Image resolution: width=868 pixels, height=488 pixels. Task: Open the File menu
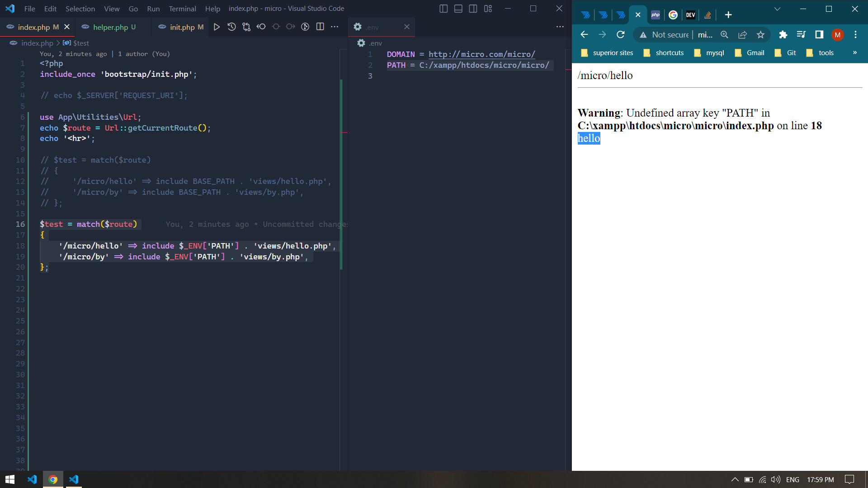coord(29,9)
